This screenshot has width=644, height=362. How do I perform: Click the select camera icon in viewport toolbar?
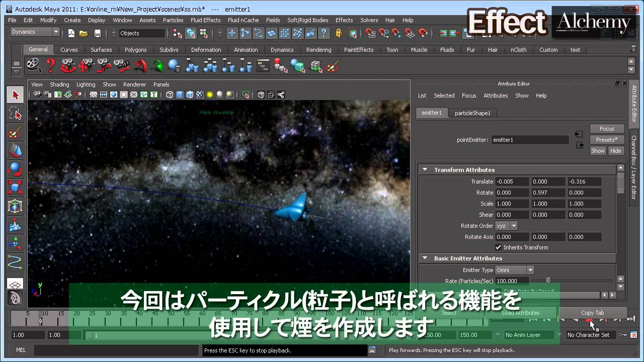click(x=38, y=95)
